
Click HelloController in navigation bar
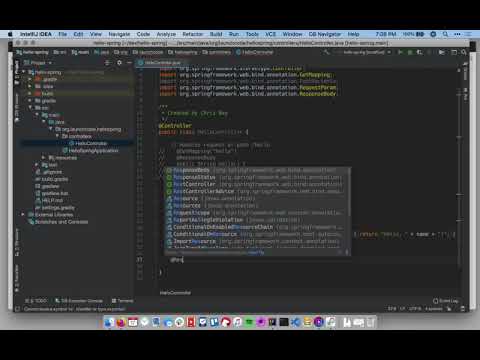click(x=255, y=52)
